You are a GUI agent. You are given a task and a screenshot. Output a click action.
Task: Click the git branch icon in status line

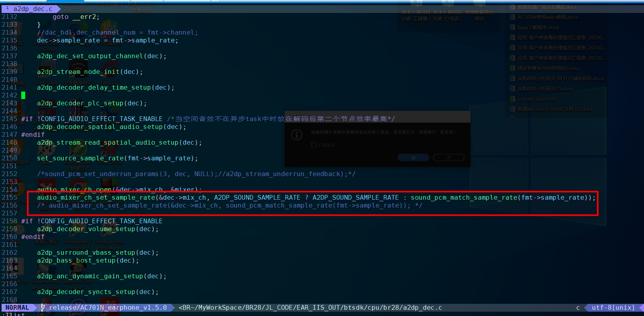[x=43, y=308]
